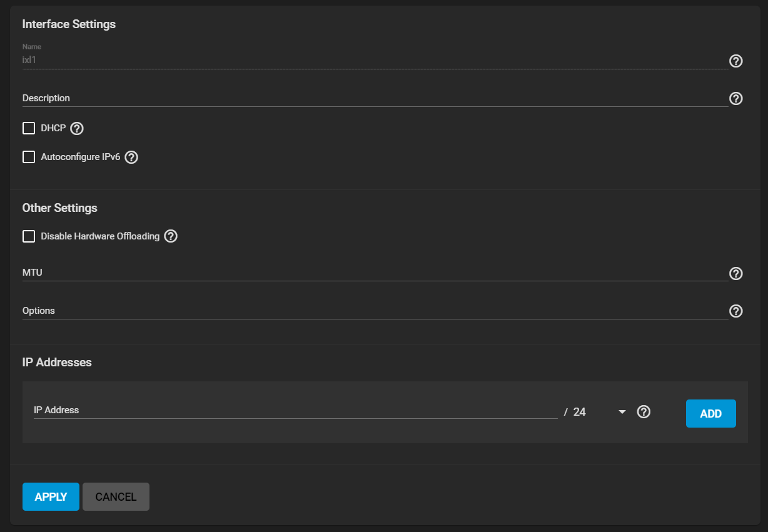This screenshot has height=532, width=768.
Task: Open help tooltip for Name field
Action: pyautogui.click(x=736, y=61)
